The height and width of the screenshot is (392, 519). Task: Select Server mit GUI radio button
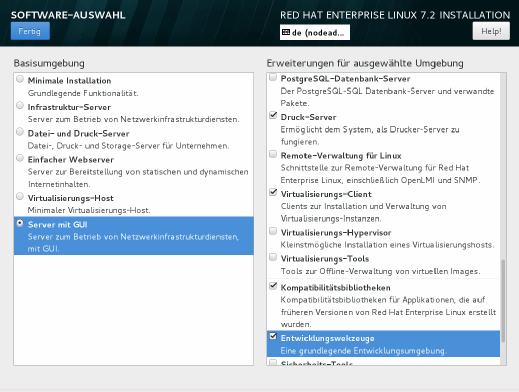pyautogui.click(x=20, y=223)
